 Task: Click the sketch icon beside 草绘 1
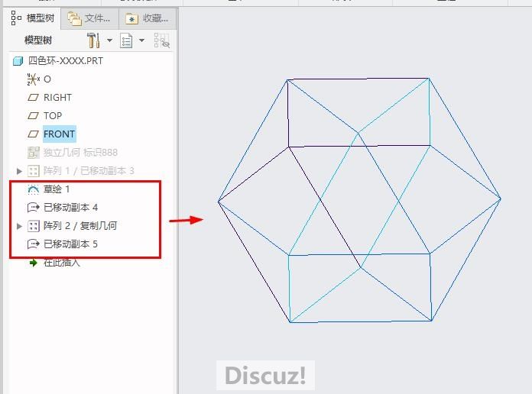click(34, 189)
